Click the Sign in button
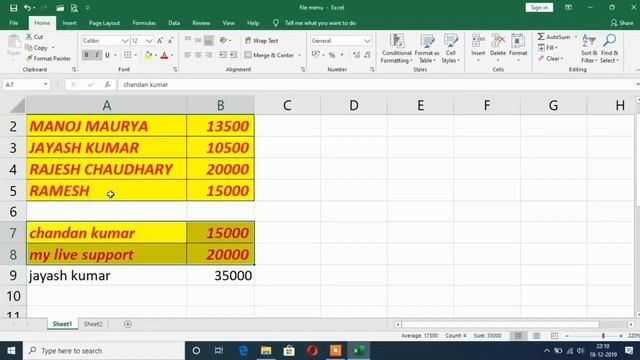Image resolution: width=640 pixels, height=360 pixels. (539, 8)
